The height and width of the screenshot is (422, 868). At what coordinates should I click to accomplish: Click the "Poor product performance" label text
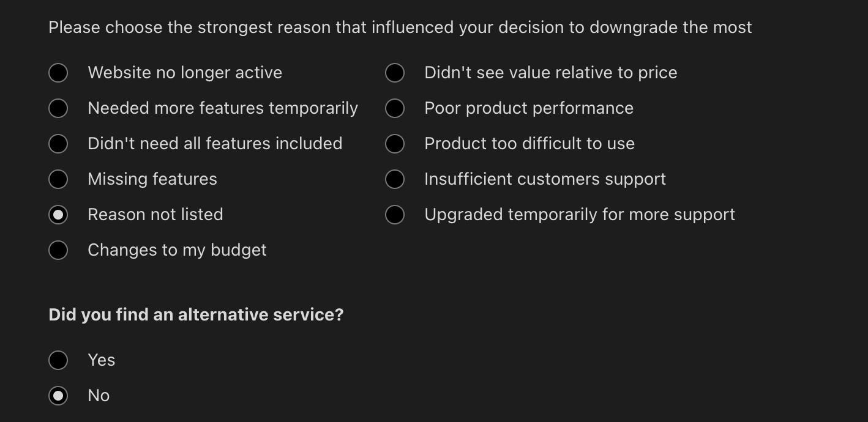click(x=529, y=108)
